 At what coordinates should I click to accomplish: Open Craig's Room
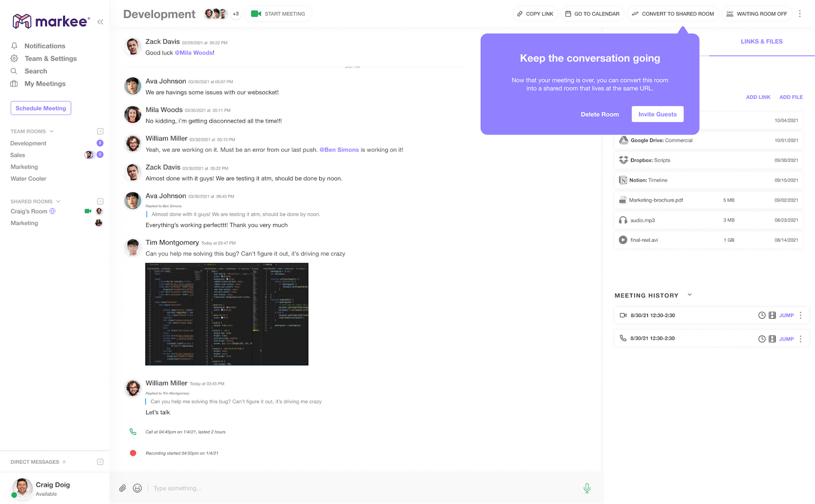[29, 211]
